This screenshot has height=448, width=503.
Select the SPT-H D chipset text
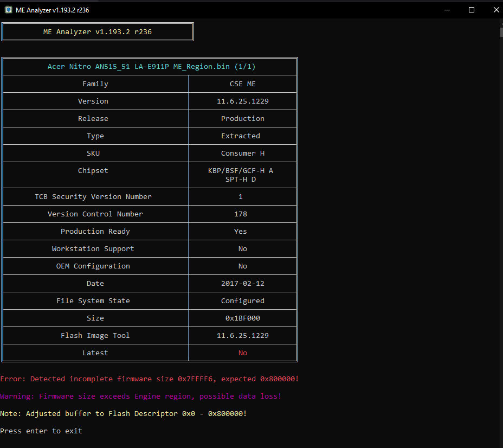pyautogui.click(x=241, y=179)
